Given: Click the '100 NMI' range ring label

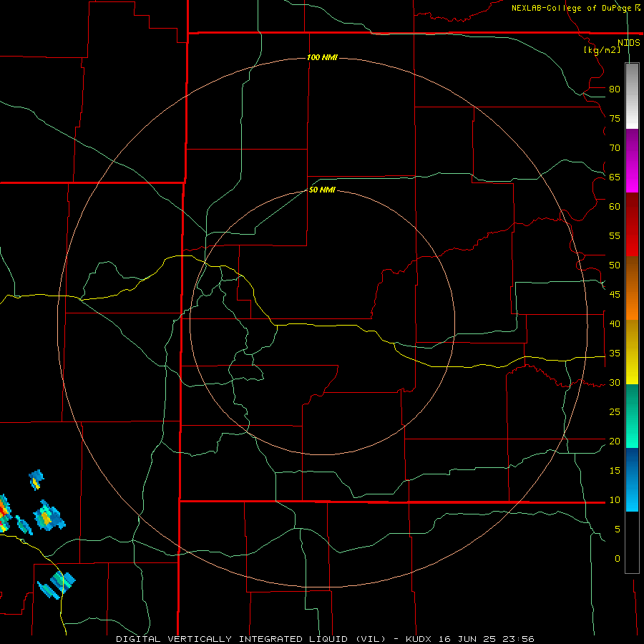Looking at the screenshot, I should pyautogui.click(x=323, y=57).
